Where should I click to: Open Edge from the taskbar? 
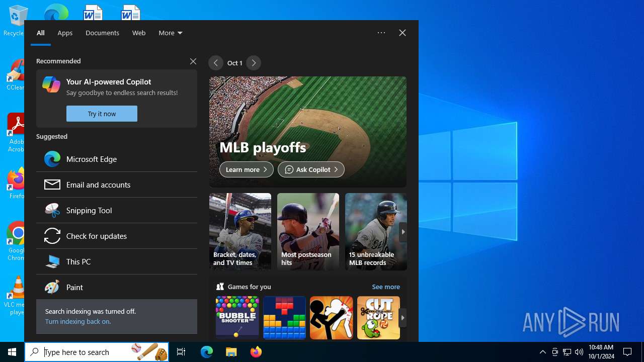pyautogui.click(x=207, y=352)
